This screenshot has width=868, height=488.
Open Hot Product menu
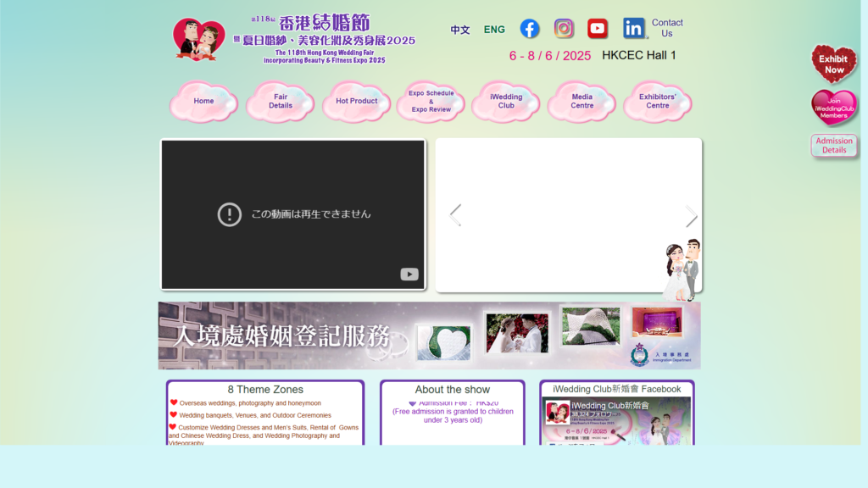coord(356,102)
